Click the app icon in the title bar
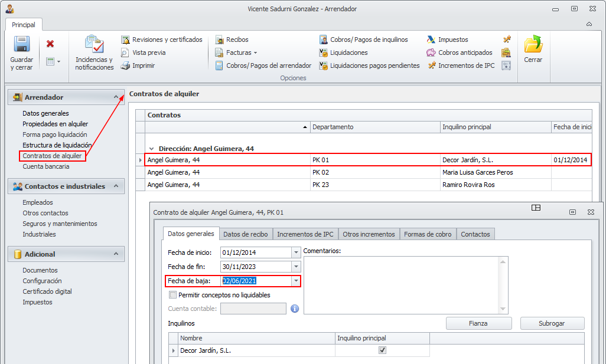 [9, 8]
